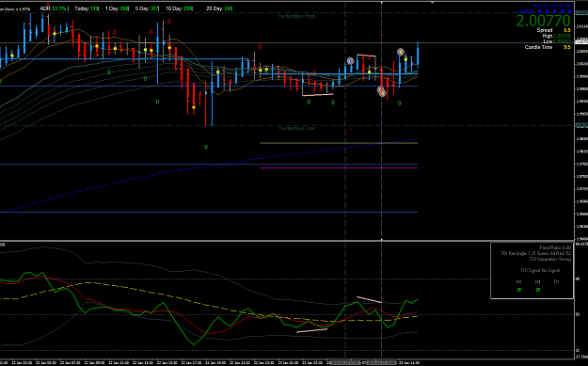The image size is (588, 366).
Task: Click the blue trend arrow under the top D1 label
Action: point(563,11)
